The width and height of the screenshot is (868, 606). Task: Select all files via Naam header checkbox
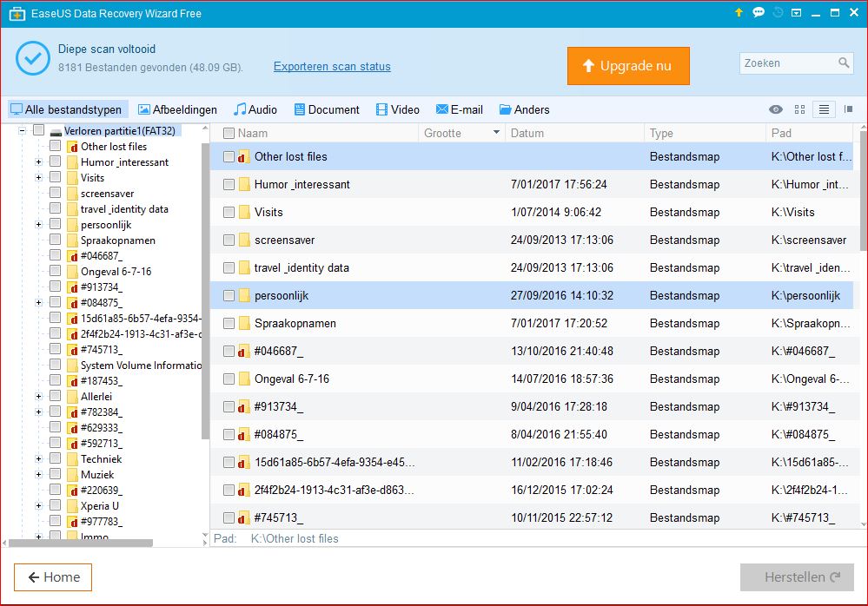click(229, 134)
